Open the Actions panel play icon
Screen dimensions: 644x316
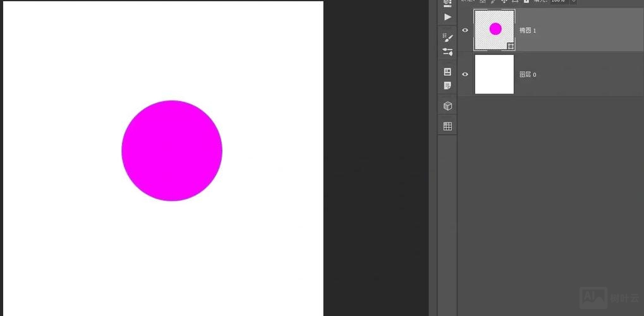click(447, 17)
